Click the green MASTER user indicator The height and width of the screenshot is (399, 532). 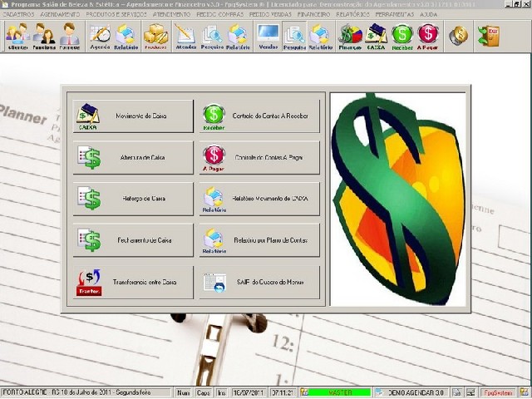pos(340,392)
